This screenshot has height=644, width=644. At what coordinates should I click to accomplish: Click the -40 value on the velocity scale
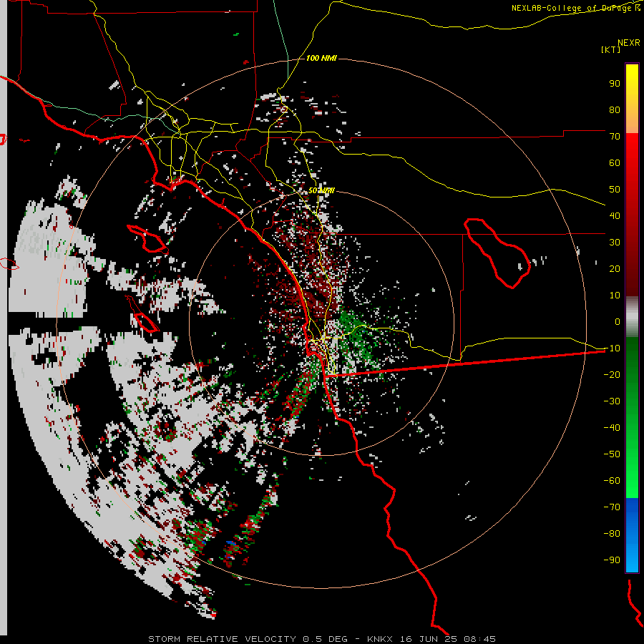612,428
